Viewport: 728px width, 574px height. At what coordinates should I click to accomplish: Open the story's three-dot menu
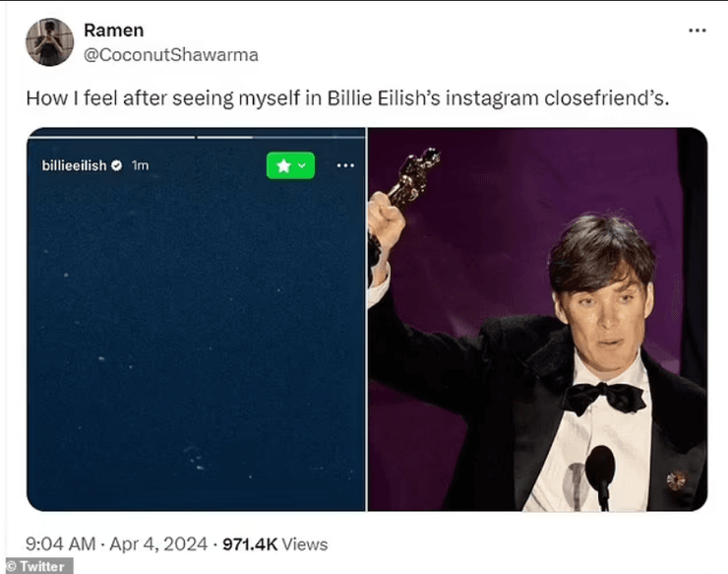click(x=345, y=165)
